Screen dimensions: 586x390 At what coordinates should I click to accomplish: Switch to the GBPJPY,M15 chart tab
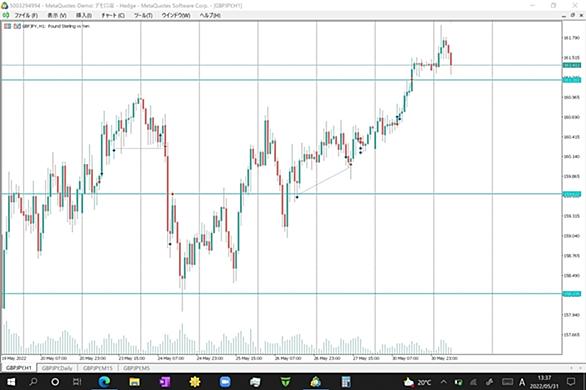[98, 368]
